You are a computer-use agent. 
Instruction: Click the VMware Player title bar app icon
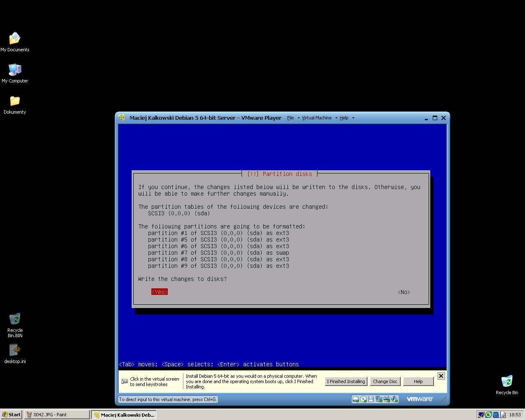[x=122, y=118]
